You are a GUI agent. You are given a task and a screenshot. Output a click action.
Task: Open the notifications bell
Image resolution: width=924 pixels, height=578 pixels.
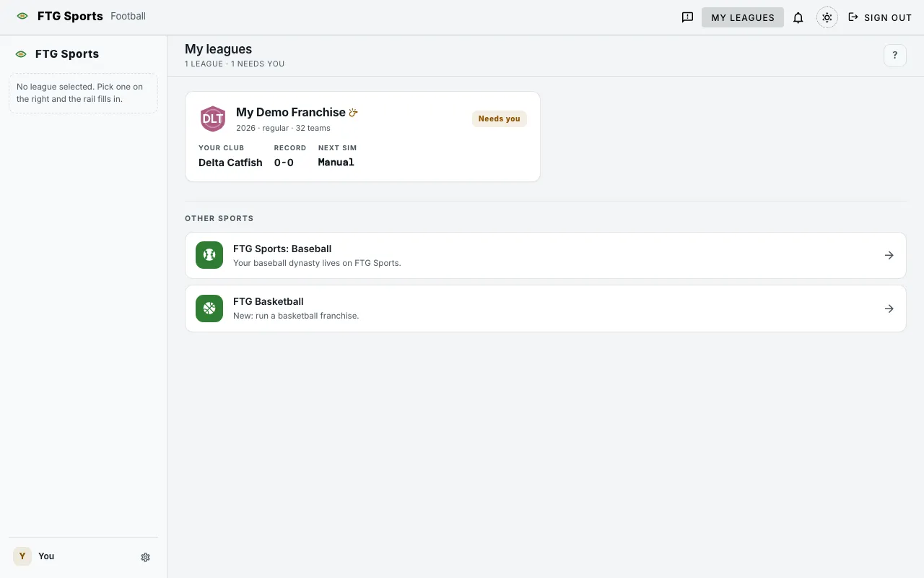[x=798, y=17]
